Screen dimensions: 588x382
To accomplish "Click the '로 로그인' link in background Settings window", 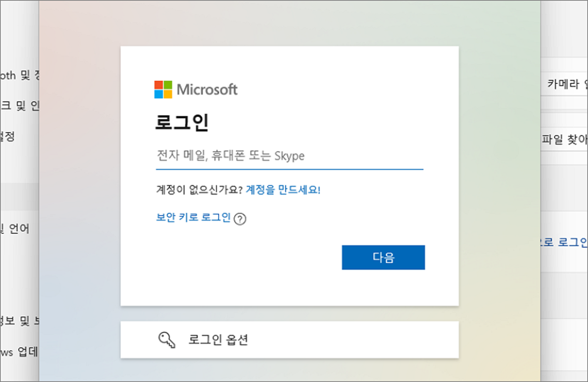I will 564,242.
